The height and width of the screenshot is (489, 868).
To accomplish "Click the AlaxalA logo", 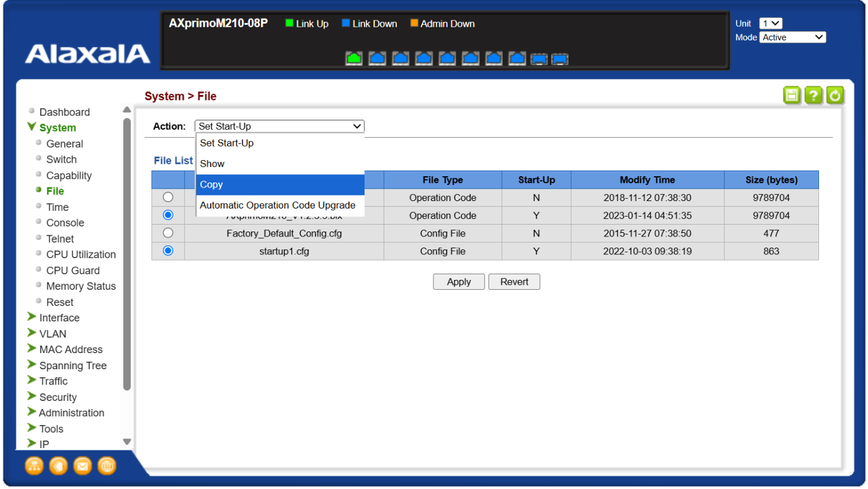I will pyautogui.click(x=87, y=54).
